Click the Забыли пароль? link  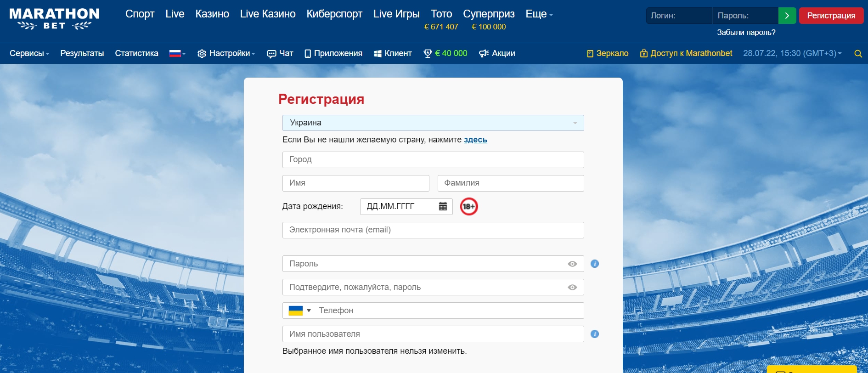746,32
